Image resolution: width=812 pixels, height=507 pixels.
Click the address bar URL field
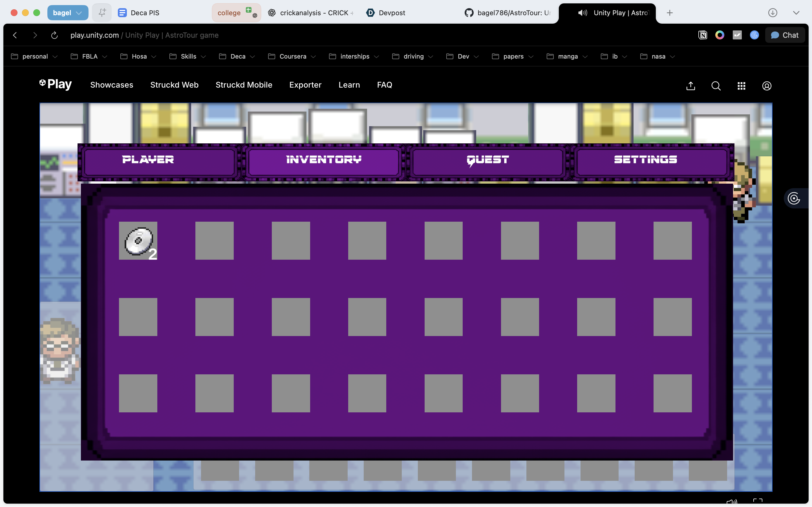point(144,35)
